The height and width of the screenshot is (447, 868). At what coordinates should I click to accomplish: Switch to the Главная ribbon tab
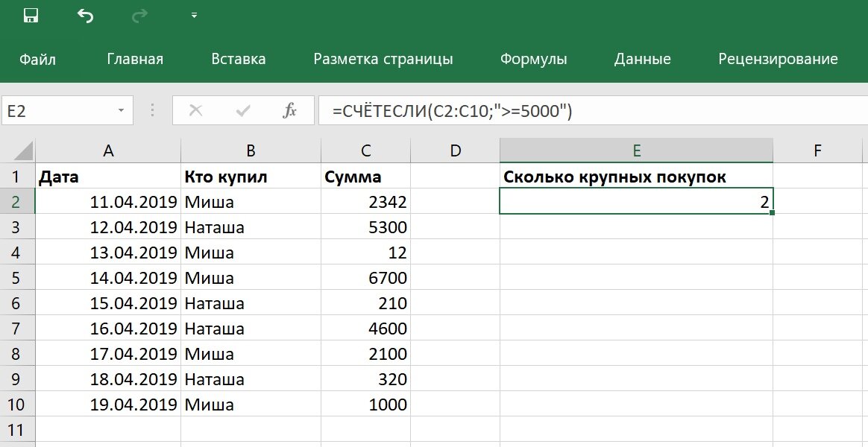[136, 59]
